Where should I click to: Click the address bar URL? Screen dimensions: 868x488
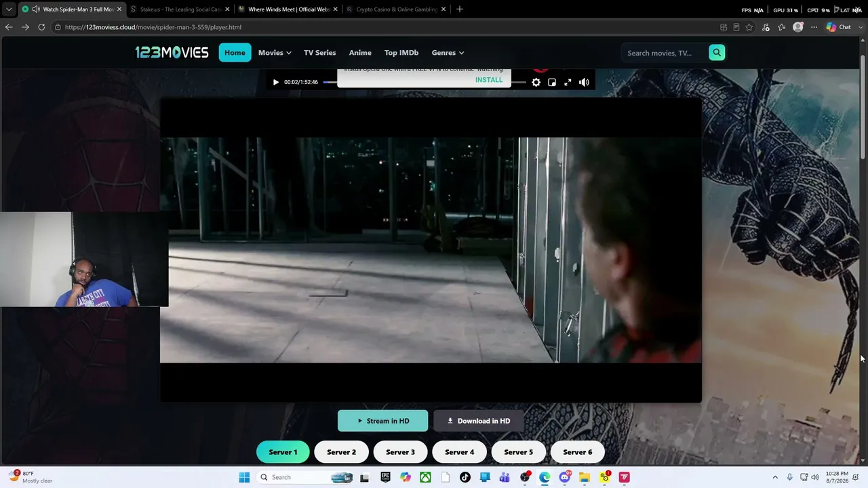coord(153,27)
